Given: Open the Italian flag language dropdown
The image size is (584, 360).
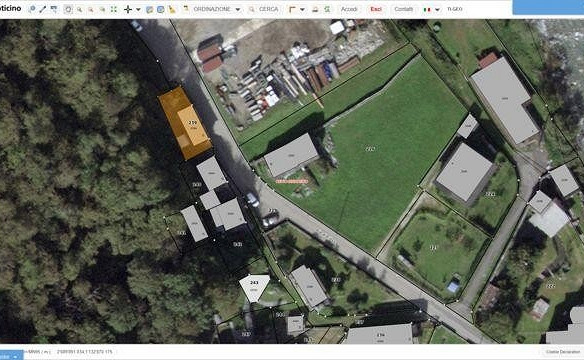Looking at the screenshot, I should 432,9.
